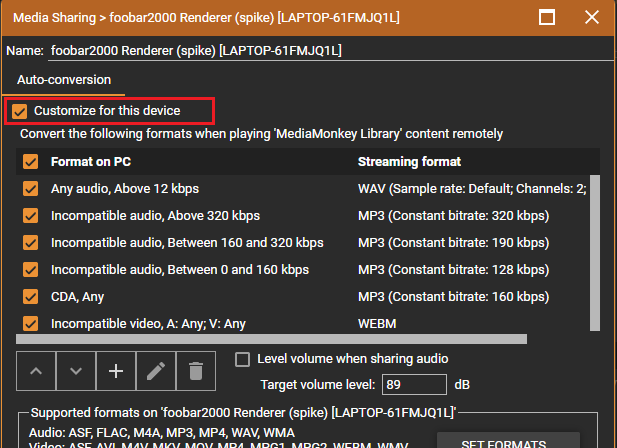Uncheck the 'CDA, Any' format rule
Screen dimensions: 617x448
pyautogui.click(x=30, y=297)
